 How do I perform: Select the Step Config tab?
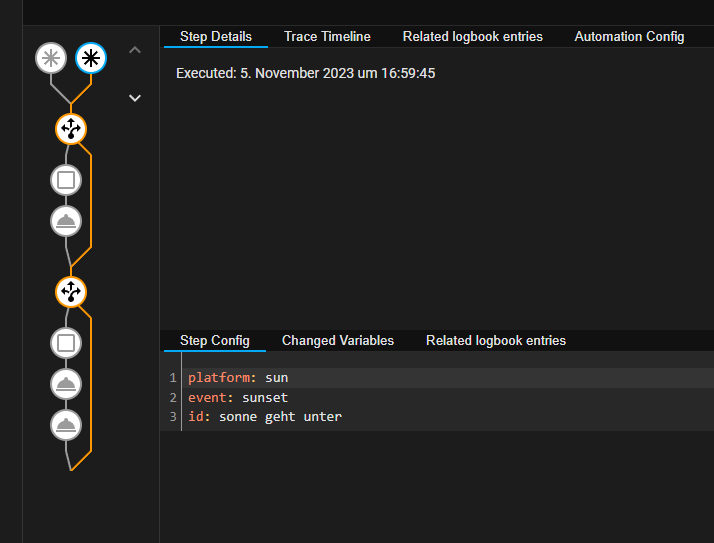tap(214, 341)
